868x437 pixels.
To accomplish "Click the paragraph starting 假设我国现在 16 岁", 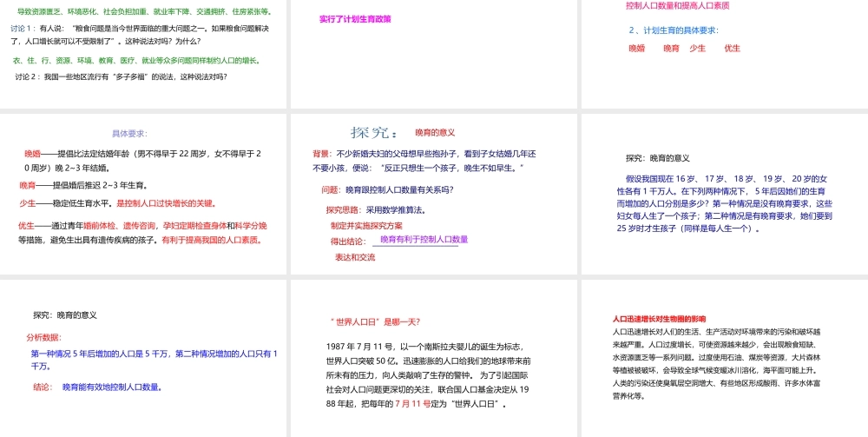I will pyautogui.click(x=725, y=203).
